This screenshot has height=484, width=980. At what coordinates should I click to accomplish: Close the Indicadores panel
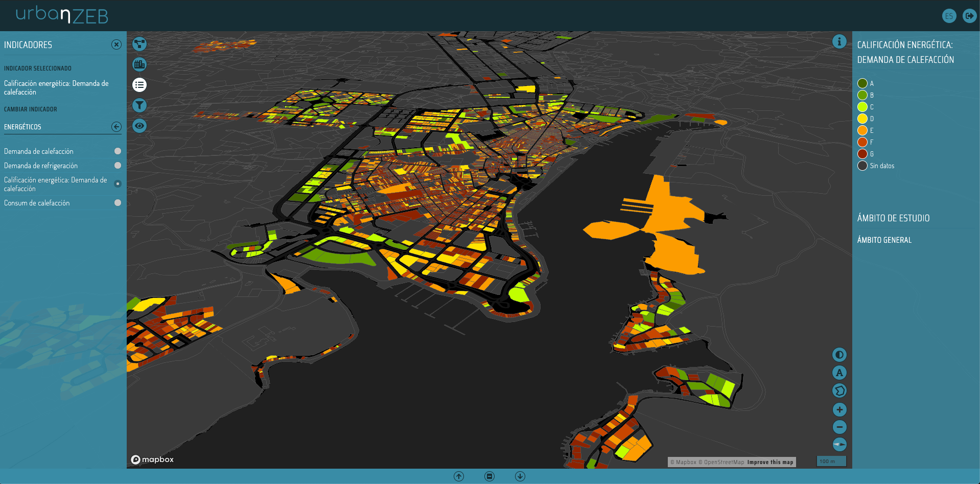coord(116,44)
